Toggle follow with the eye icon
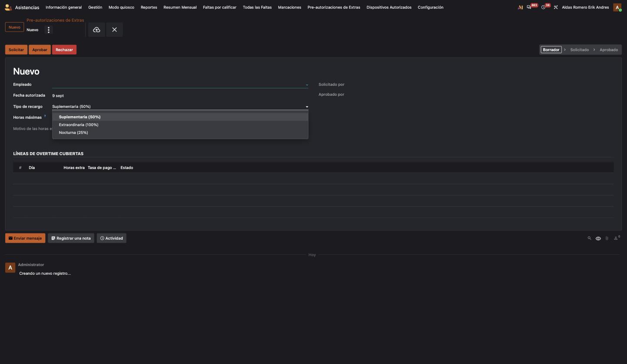This screenshot has width=627, height=364. (x=598, y=238)
